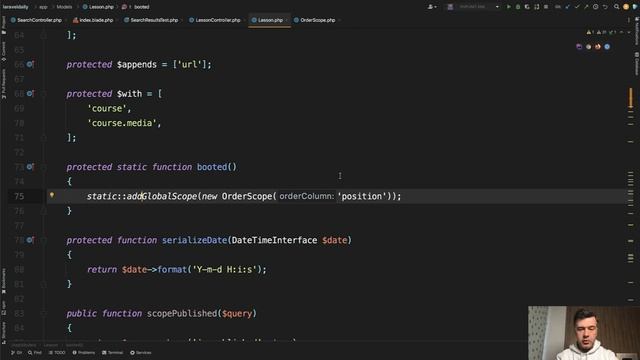Click the Run with Coverage icon
The width and height of the screenshot is (640, 360).
click(527, 7)
